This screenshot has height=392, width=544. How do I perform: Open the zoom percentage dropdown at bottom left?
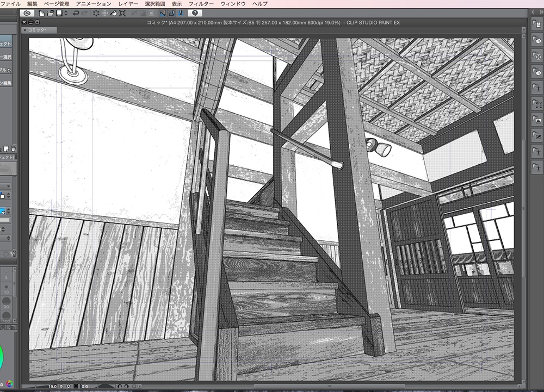point(52,385)
